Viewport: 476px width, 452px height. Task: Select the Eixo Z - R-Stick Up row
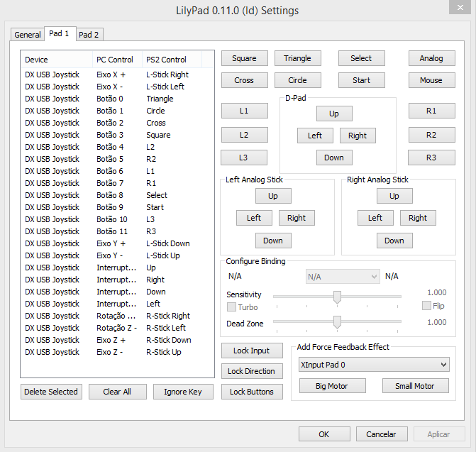[x=117, y=352]
